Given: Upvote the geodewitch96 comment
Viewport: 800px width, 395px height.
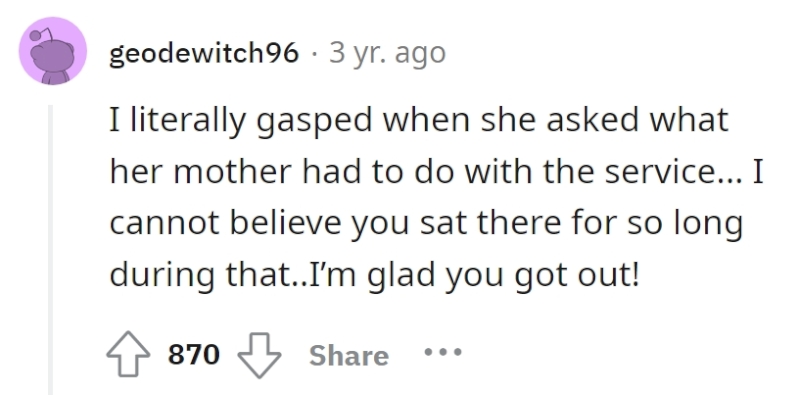Looking at the screenshot, I should (128, 354).
